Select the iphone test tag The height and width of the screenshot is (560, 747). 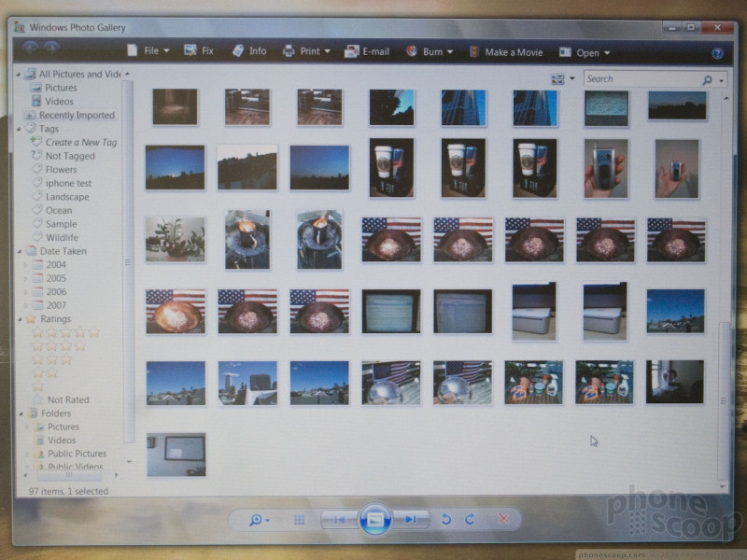click(x=68, y=183)
